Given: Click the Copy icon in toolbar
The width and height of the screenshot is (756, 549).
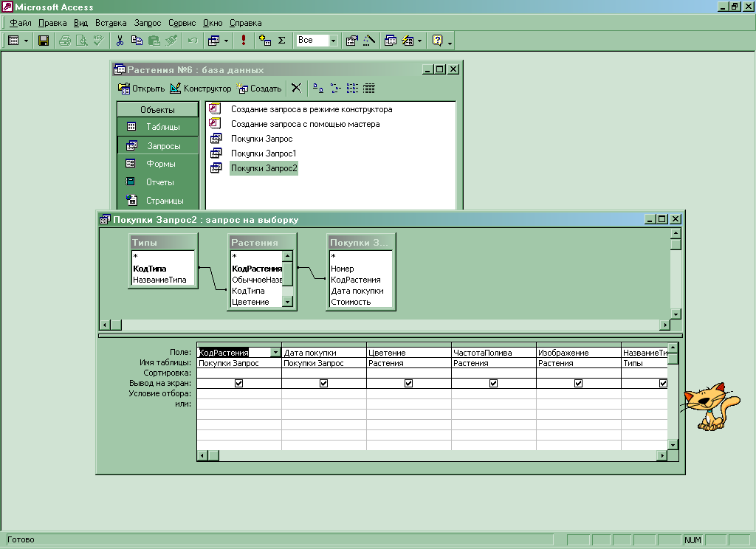Looking at the screenshot, I should pos(137,41).
